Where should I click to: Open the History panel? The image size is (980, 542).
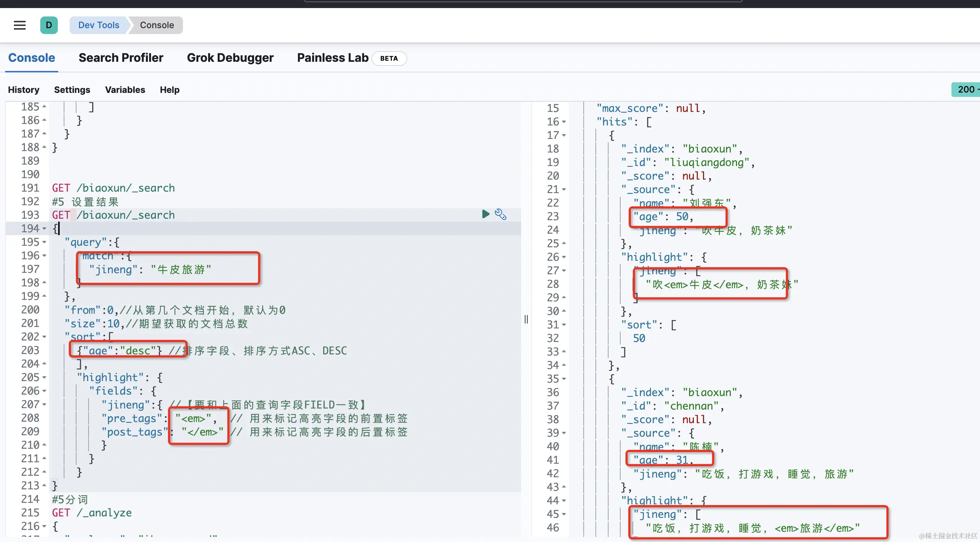(x=23, y=90)
